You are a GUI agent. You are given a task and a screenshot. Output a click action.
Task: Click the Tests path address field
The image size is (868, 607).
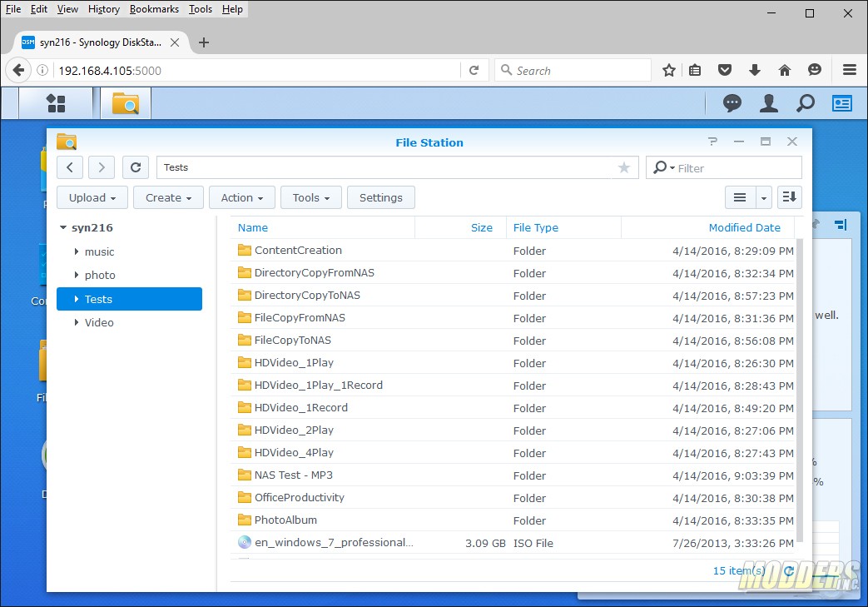[398, 167]
